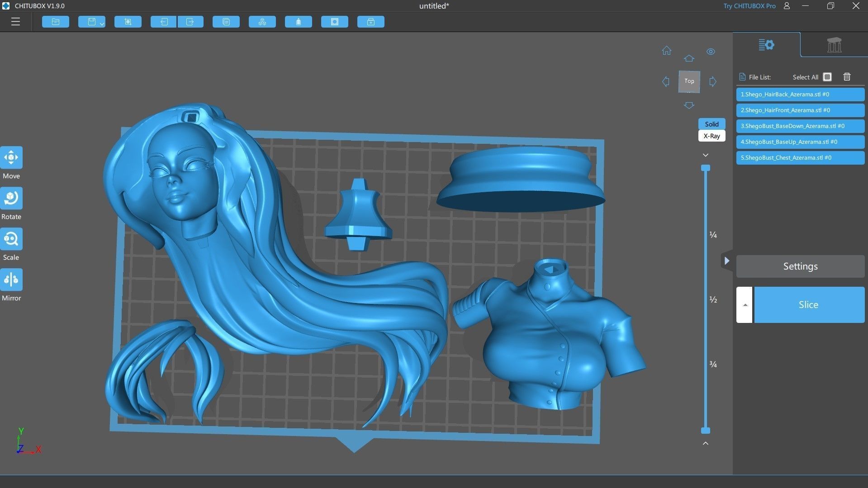
Task: Grab the top layer slider handle
Action: point(706,168)
